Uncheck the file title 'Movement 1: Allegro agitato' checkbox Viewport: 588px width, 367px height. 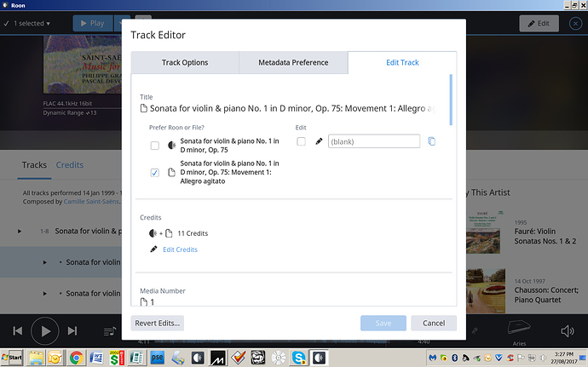154,173
